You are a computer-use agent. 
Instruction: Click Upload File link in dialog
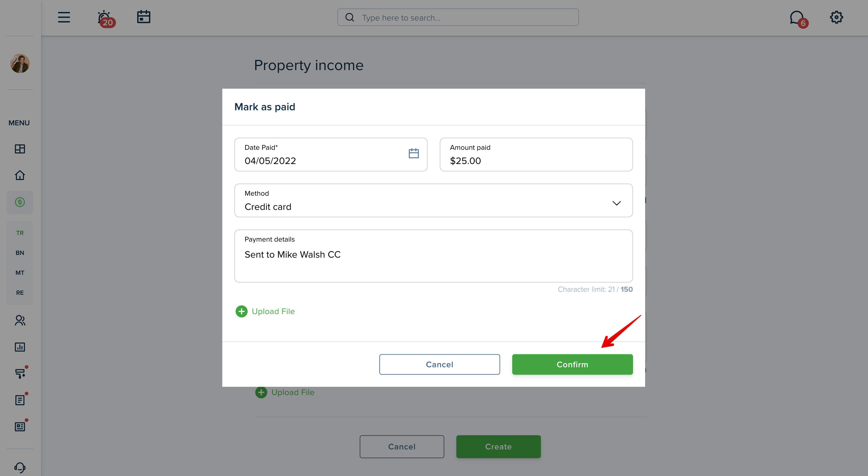pyautogui.click(x=265, y=311)
